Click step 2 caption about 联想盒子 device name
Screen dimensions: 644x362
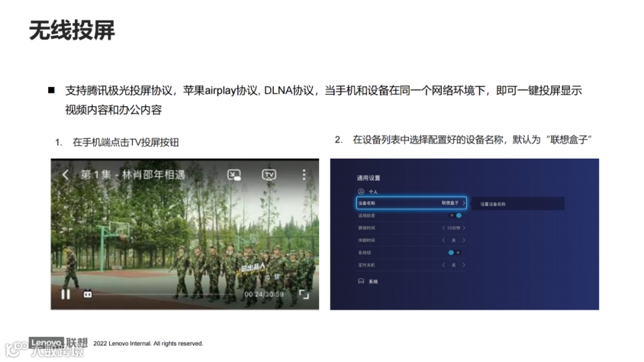click(472, 140)
